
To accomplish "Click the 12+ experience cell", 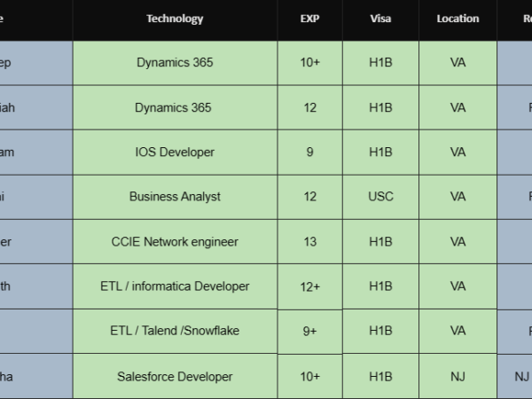I will coord(309,286).
